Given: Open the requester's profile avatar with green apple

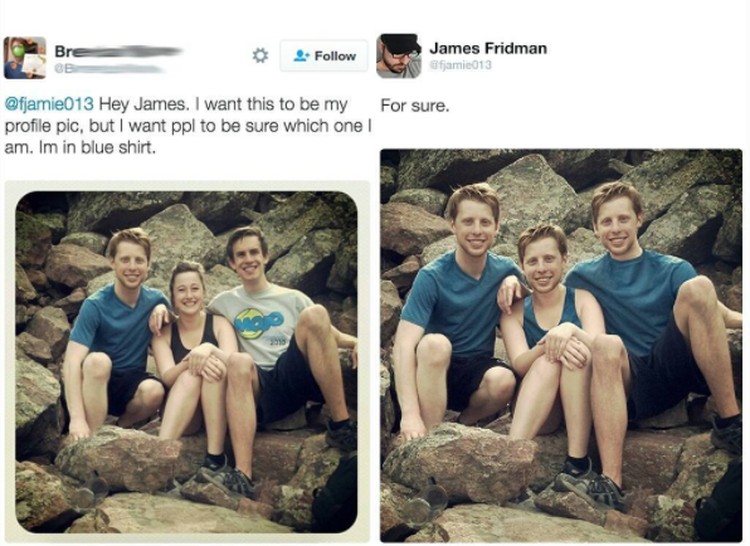Looking at the screenshot, I should pyautogui.click(x=25, y=57).
